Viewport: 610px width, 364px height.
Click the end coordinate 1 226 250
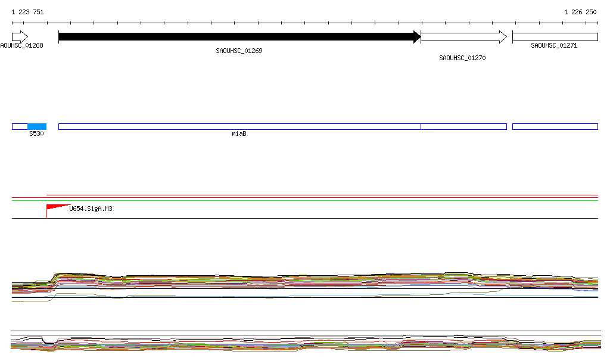[580, 12]
